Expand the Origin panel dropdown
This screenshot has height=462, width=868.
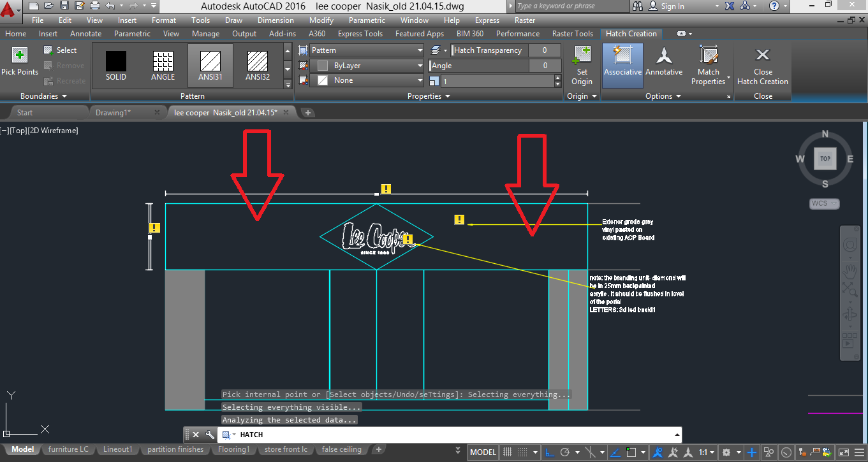click(582, 96)
